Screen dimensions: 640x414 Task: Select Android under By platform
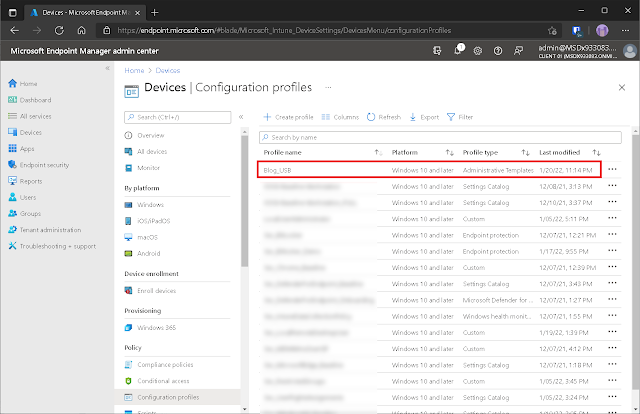[142, 254]
